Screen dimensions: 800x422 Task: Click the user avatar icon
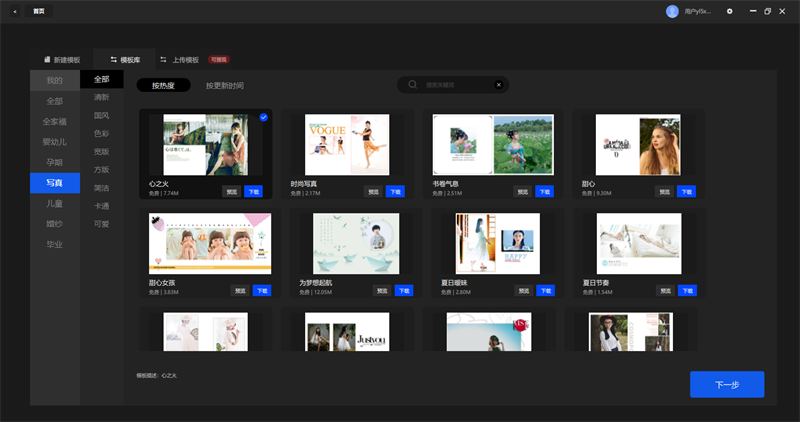click(672, 11)
